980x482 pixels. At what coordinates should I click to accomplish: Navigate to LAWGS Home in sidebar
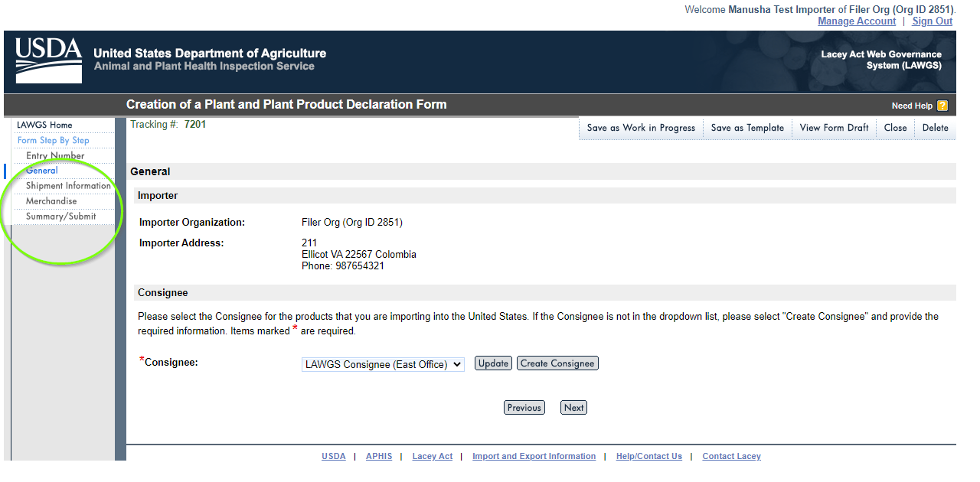[44, 125]
